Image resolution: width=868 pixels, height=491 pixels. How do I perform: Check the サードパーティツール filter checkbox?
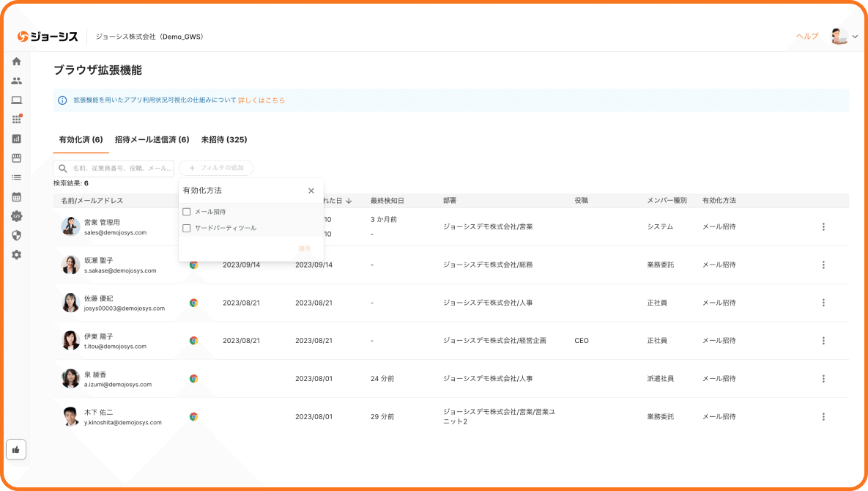click(x=187, y=228)
